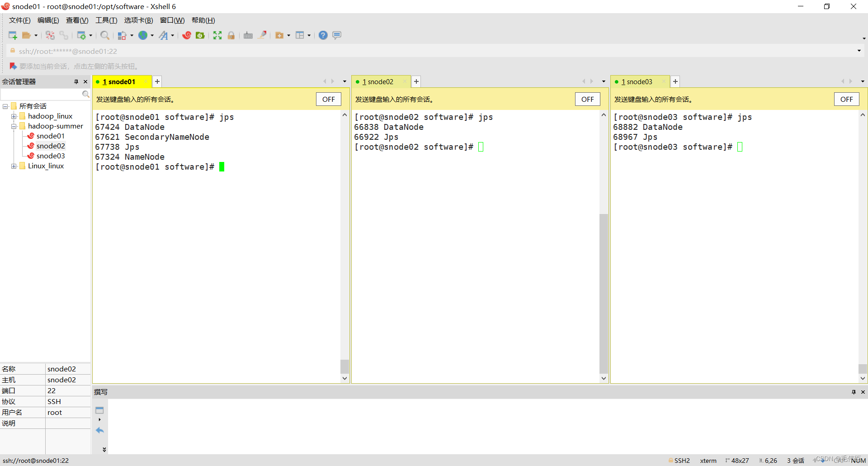The height and width of the screenshot is (466, 868).
Task: Click the red Xshell swirl toolbar icon
Action: tap(187, 35)
